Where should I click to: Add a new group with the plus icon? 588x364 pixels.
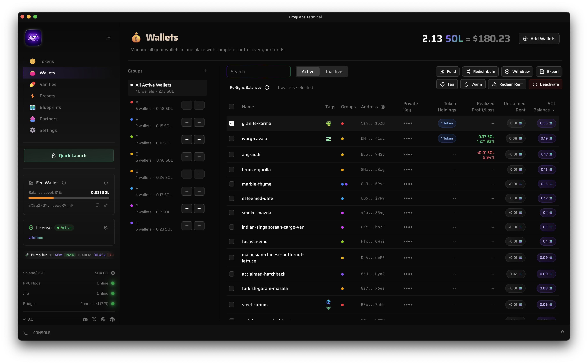coord(205,71)
